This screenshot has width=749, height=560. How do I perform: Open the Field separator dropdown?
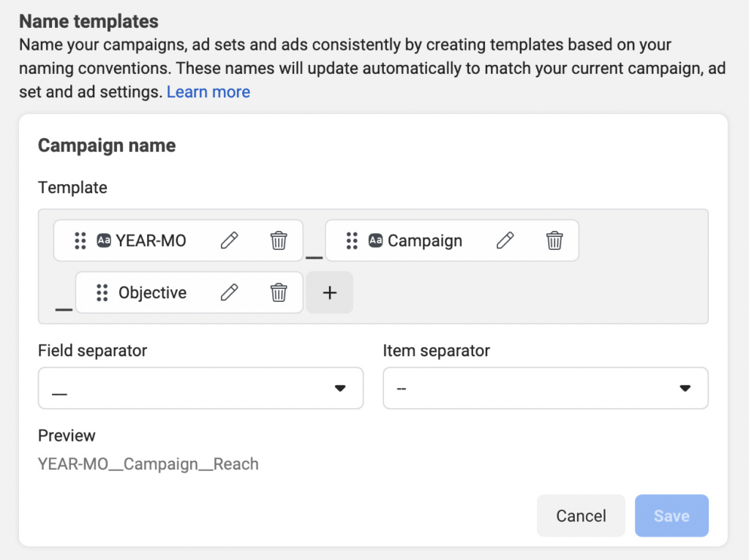pos(200,388)
